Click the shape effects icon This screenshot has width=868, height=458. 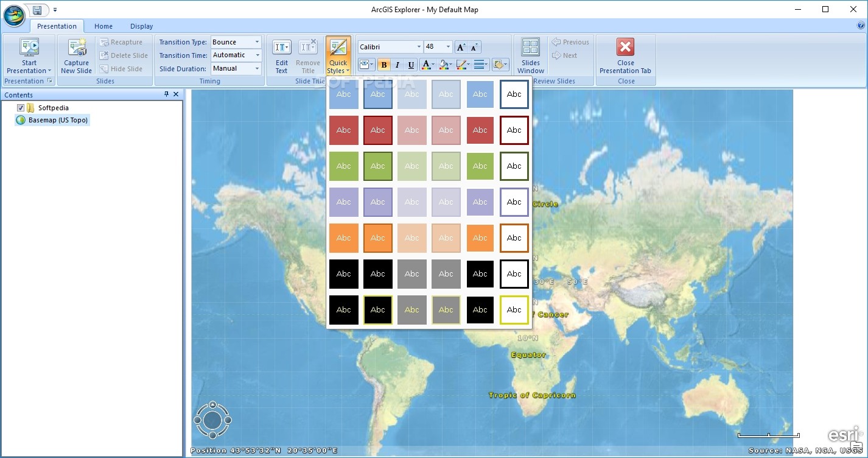point(497,65)
